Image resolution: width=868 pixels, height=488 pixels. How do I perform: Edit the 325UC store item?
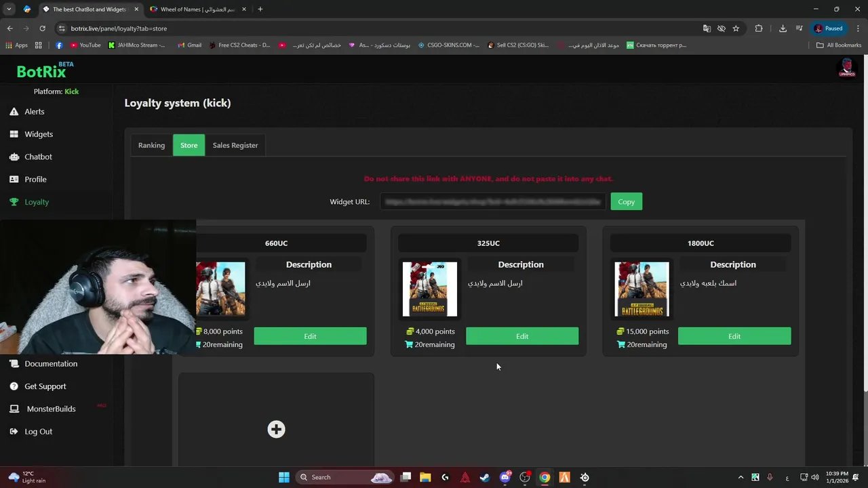(522, 336)
